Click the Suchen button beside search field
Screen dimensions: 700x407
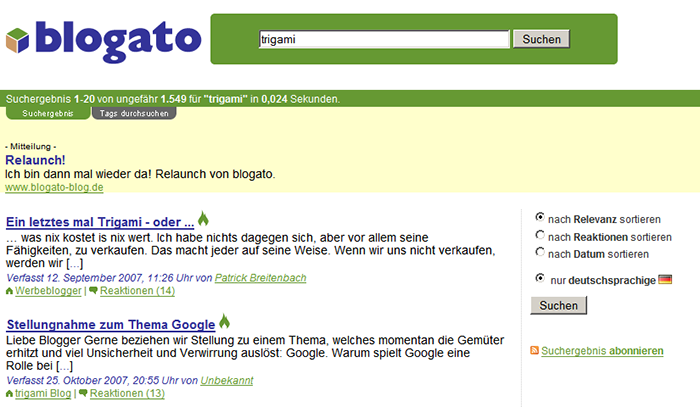[542, 39]
